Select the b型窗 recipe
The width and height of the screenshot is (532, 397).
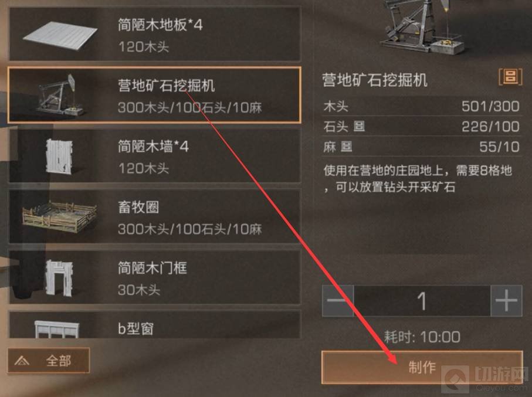(x=155, y=324)
